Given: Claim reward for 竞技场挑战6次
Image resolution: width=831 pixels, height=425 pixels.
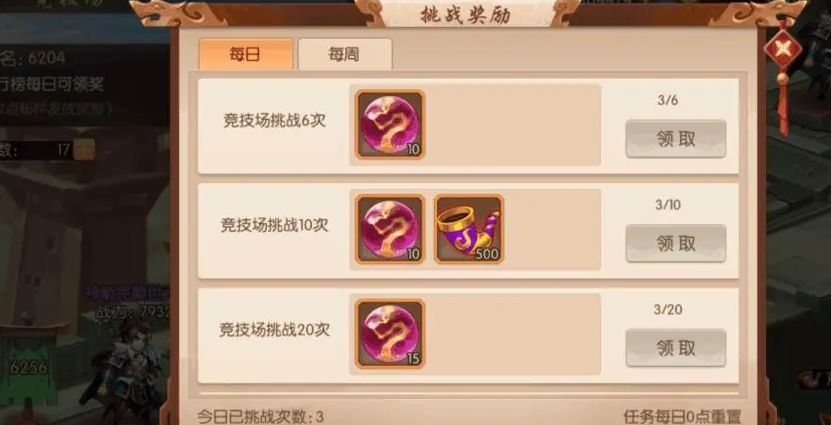Looking at the screenshot, I should [x=676, y=139].
